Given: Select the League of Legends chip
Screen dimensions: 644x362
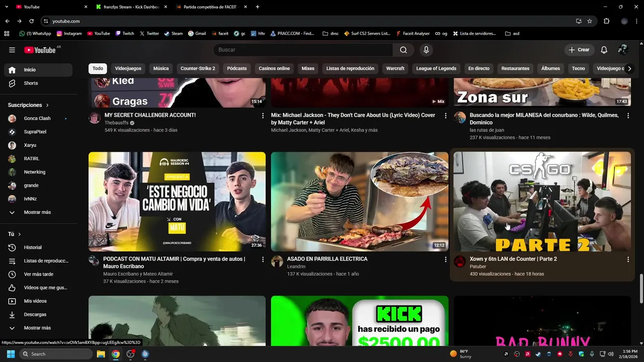Looking at the screenshot, I should pyautogui.click(x=436, y=68).
